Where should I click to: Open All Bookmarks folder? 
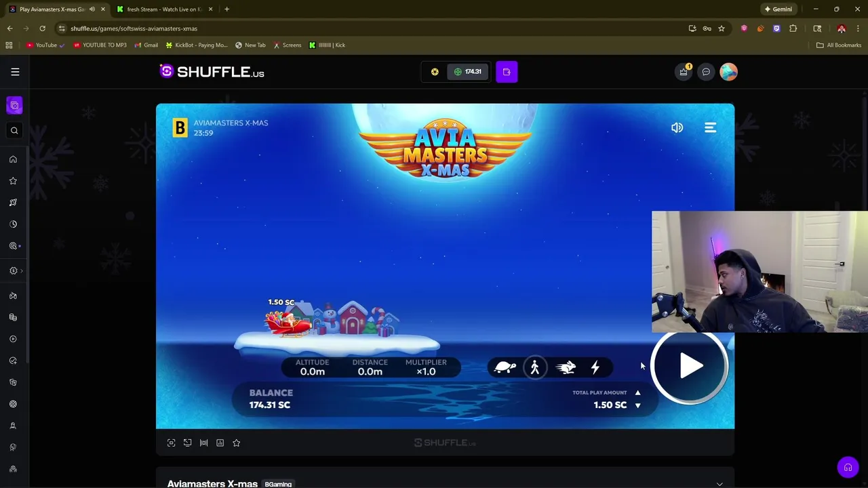[839, 45]
